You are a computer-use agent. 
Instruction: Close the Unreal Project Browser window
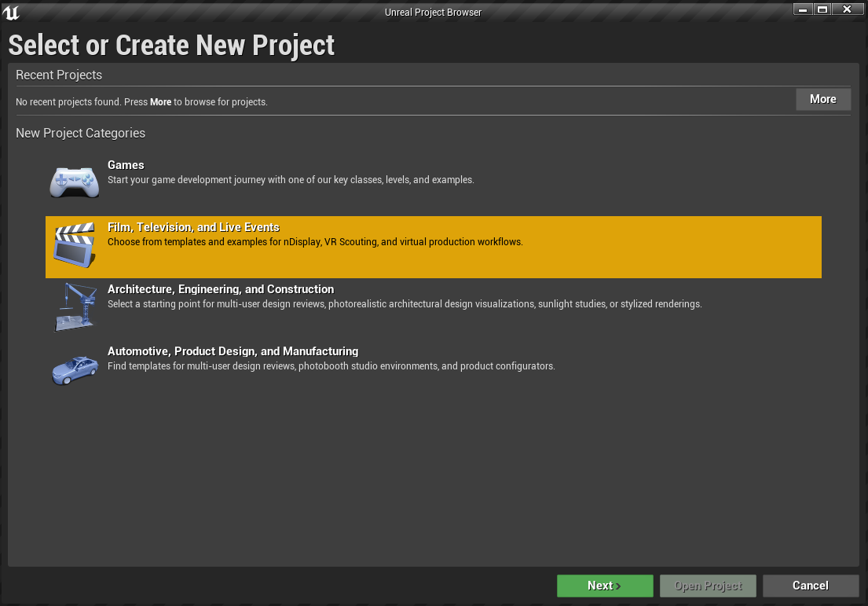[847, 9]
